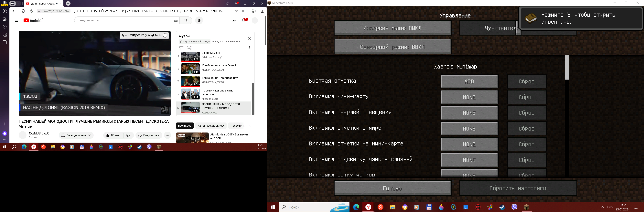Viewport: 644px width, 212px height.
Task: Reload the YouTube page
Action: point(31,11)
